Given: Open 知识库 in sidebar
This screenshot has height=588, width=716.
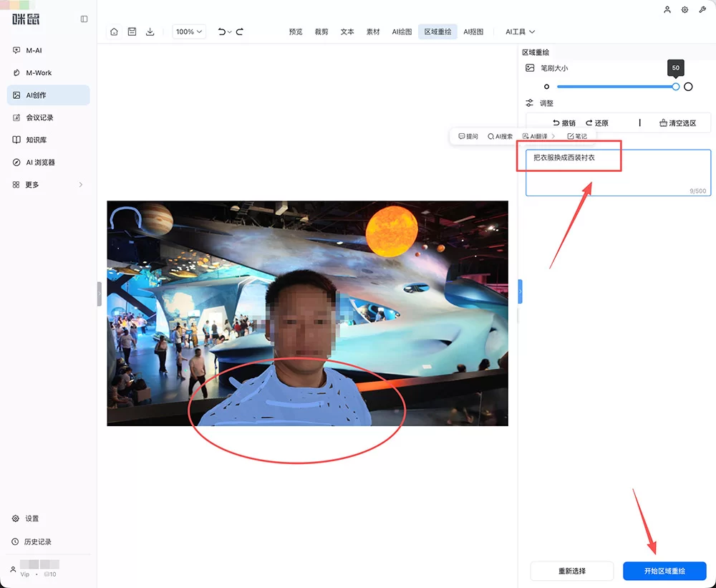Looking at the screenshot, I should [49, 140].
